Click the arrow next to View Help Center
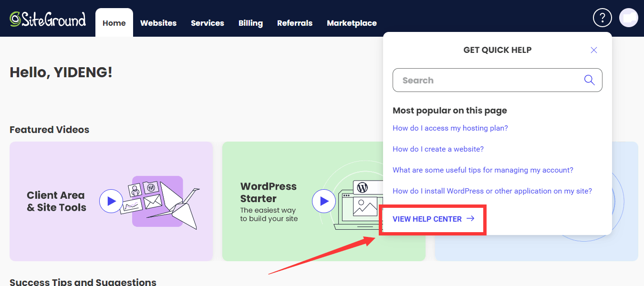Viewport: 644px width, 286px height. (470, 219)
